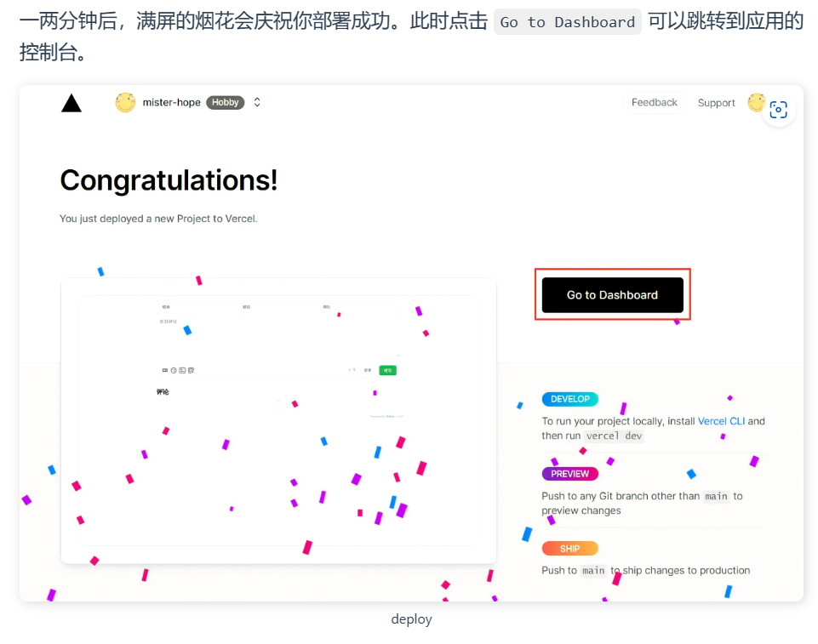This screenshot has height=644, width=818.
Task: Click the 'Go to Dashboard' inline code text
Action: pyautogui.click(x=568, y=22)
